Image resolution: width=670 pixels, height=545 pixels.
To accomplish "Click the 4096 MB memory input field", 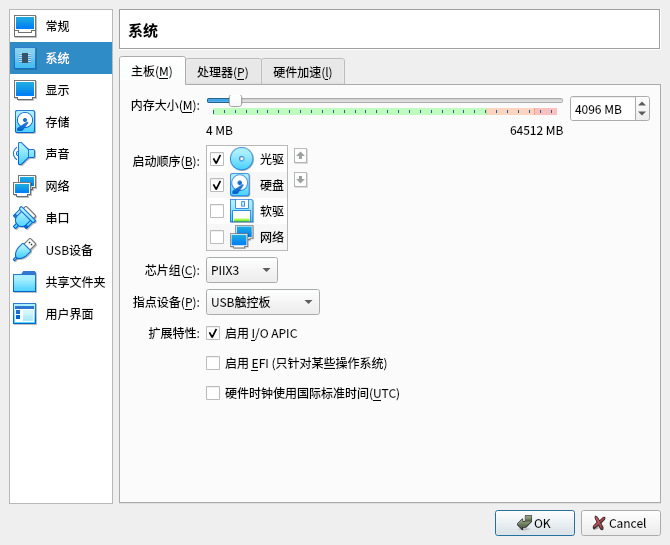I will (603, 109).
